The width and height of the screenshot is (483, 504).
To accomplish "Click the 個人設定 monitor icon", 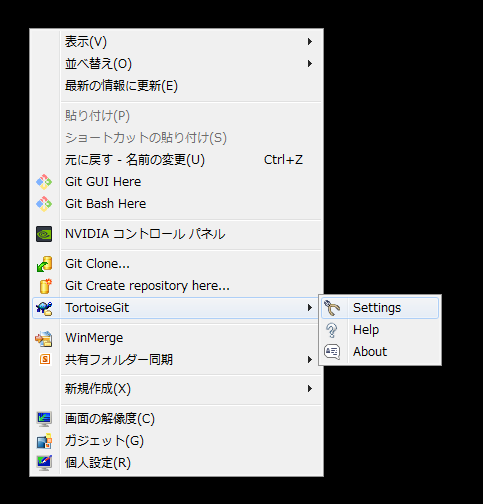I will click(x=44, y=463).
